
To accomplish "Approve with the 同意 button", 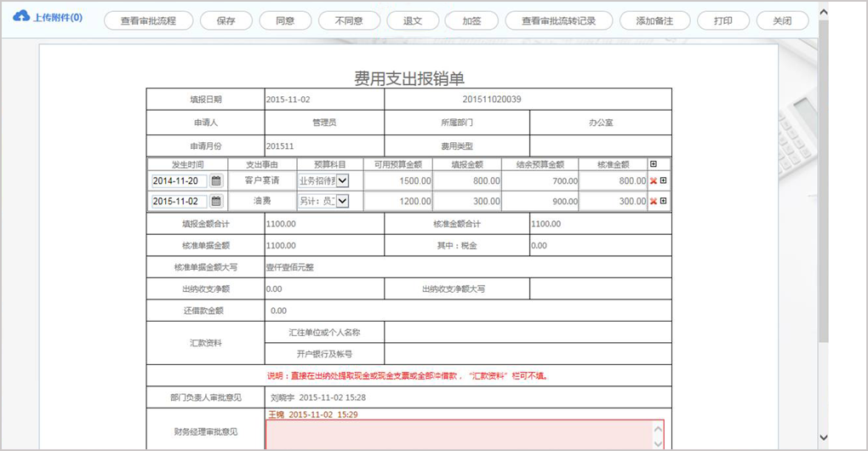I will [x=285, y=21].
